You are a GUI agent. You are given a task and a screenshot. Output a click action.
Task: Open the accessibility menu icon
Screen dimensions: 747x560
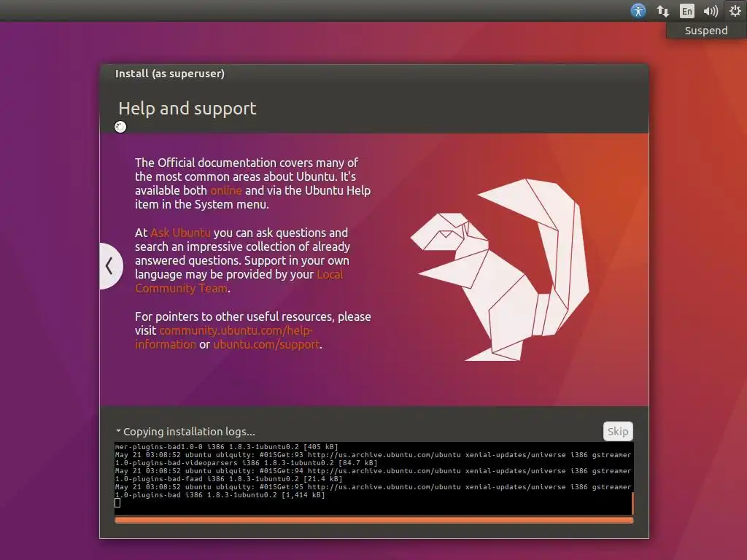pos(638,10)
